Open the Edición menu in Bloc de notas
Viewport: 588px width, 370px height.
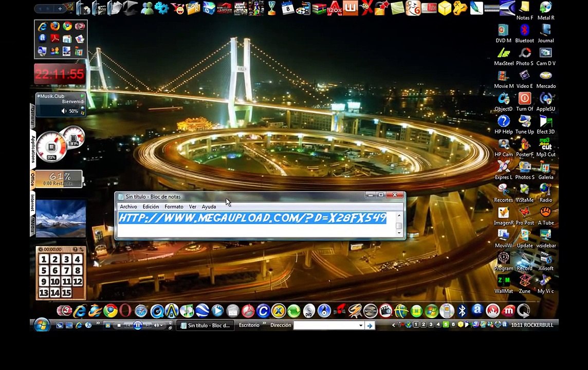point(151,207)
